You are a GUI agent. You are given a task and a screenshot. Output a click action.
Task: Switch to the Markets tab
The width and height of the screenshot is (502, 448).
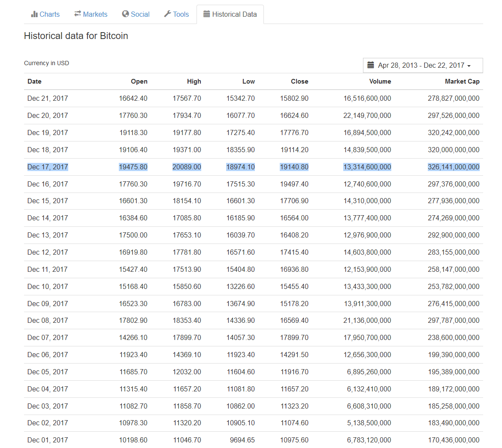(91, 15)
